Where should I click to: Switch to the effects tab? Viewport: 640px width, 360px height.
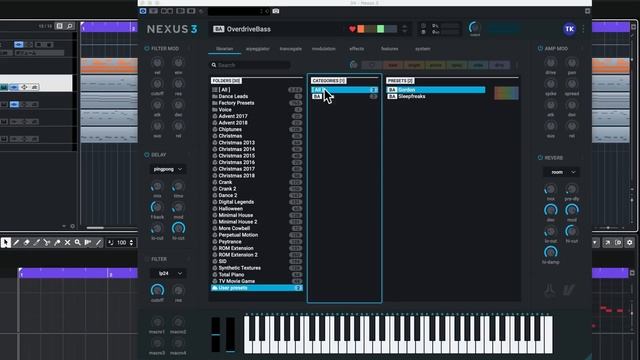point(356,49)
